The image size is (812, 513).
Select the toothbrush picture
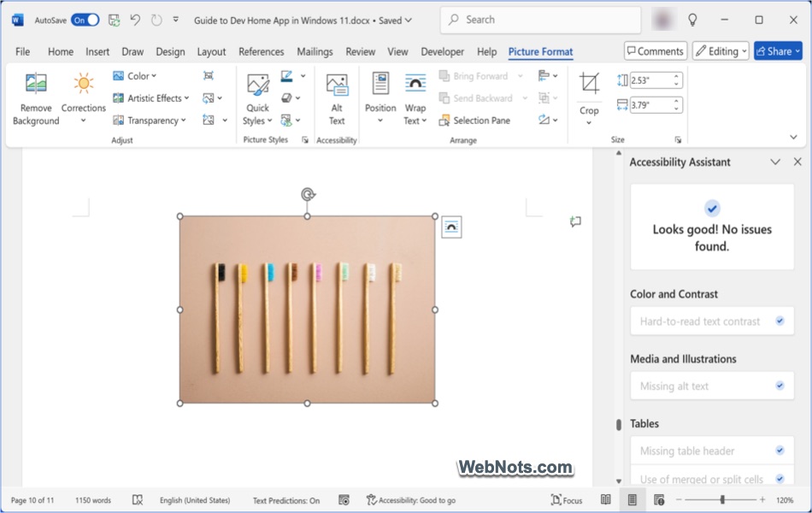pyautogui.click(x=307, y=310)
